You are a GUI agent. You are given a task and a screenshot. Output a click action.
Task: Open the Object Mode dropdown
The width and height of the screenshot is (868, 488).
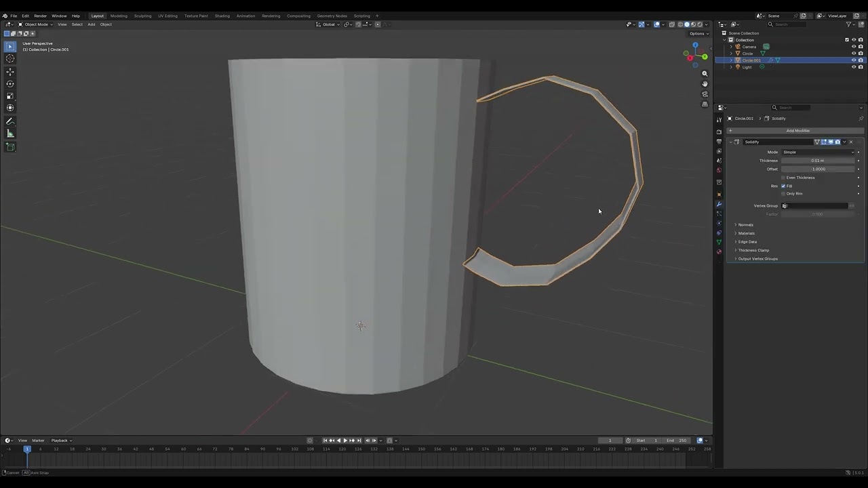point(36,24)
